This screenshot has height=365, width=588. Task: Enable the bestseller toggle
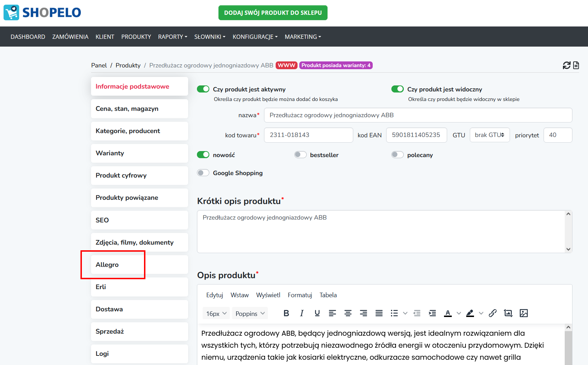[x=300, y=155]
